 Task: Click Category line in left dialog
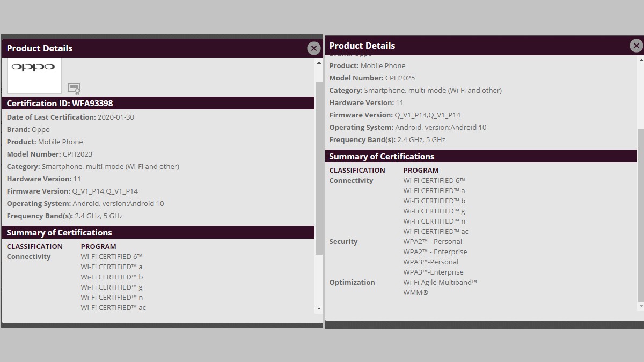[x=93, y=166]
